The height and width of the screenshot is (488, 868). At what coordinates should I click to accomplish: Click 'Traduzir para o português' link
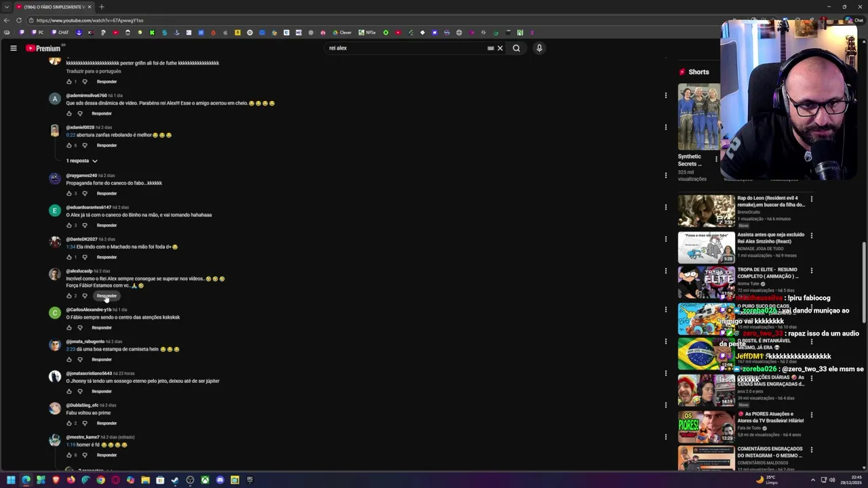(x=94, y=71)
